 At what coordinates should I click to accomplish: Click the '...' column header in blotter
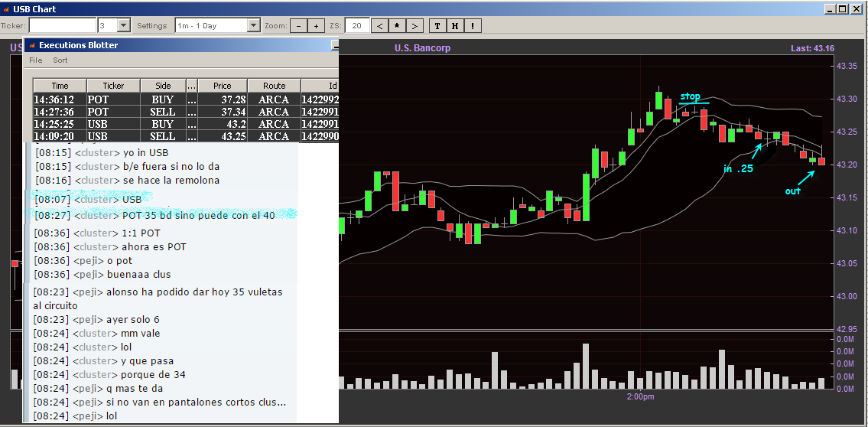192,86
